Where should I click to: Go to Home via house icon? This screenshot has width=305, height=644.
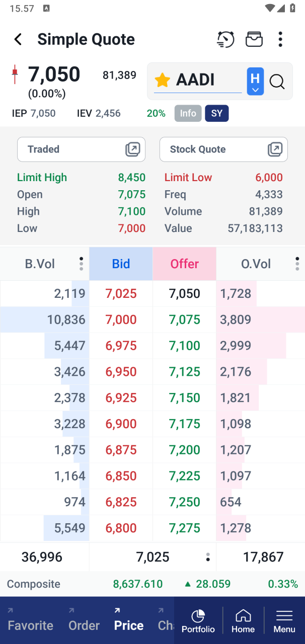click(x=243, y=621)
